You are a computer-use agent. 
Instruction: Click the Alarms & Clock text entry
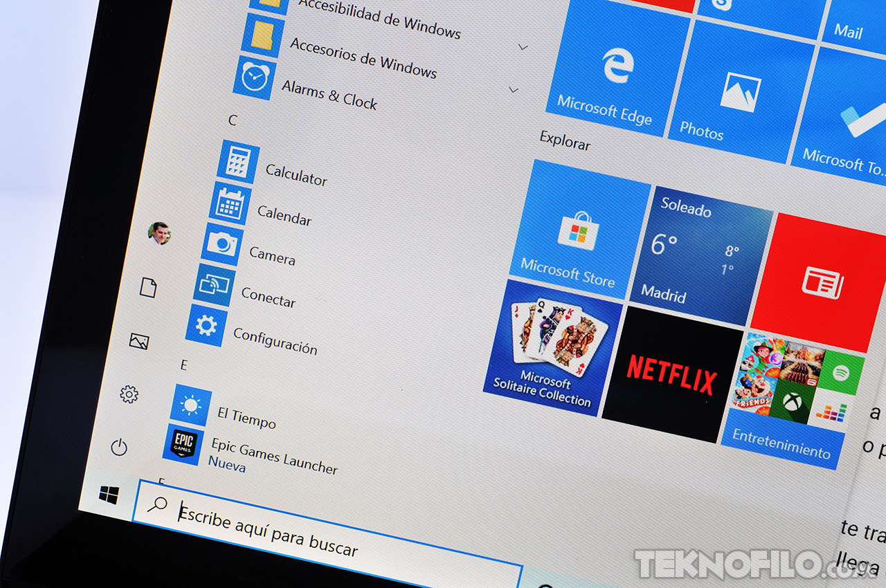click(x=329, y=95)
